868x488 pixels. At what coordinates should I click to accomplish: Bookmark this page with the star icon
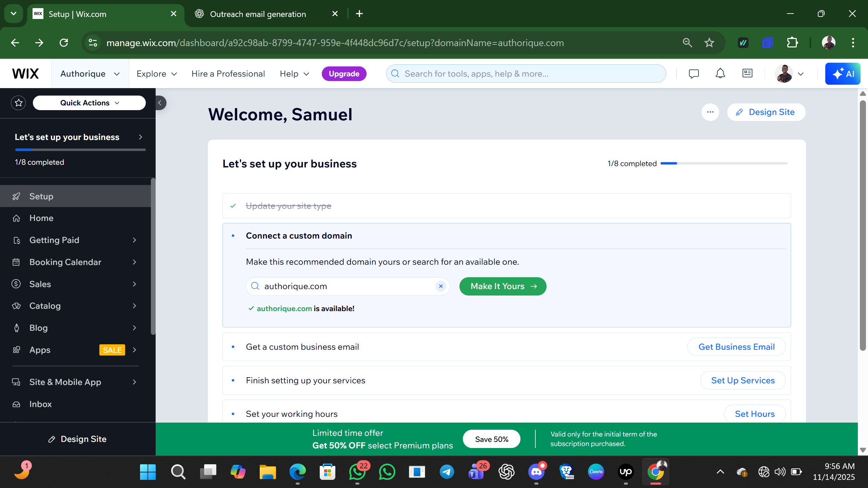tap(709, 43)
